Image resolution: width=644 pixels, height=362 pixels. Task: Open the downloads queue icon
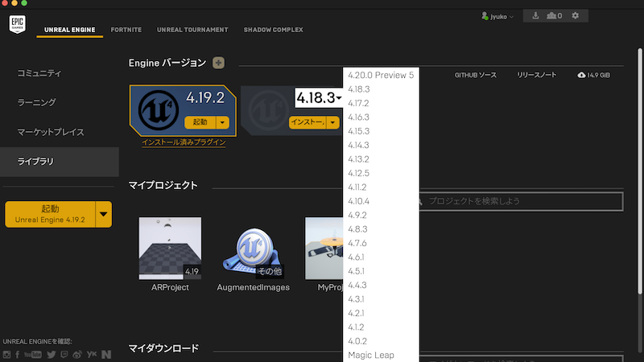tap(535, 16)
